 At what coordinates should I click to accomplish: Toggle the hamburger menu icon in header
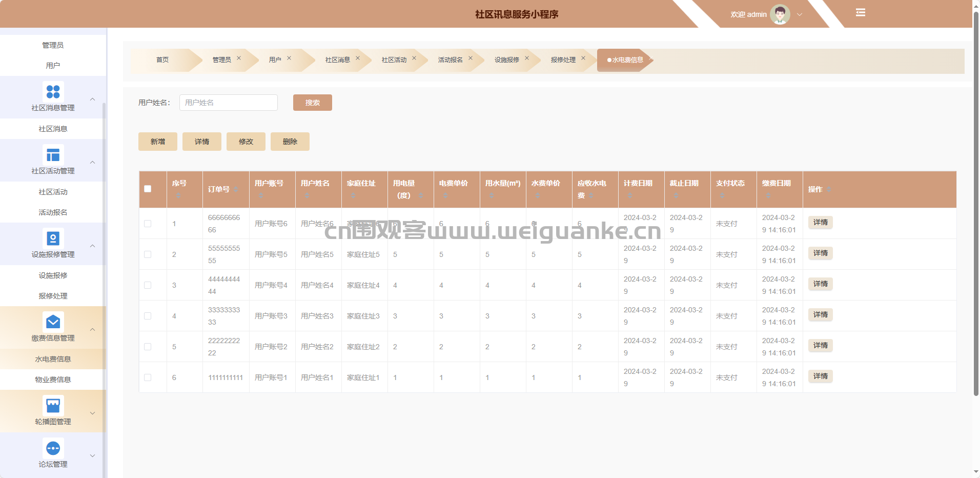click(860, 13)
